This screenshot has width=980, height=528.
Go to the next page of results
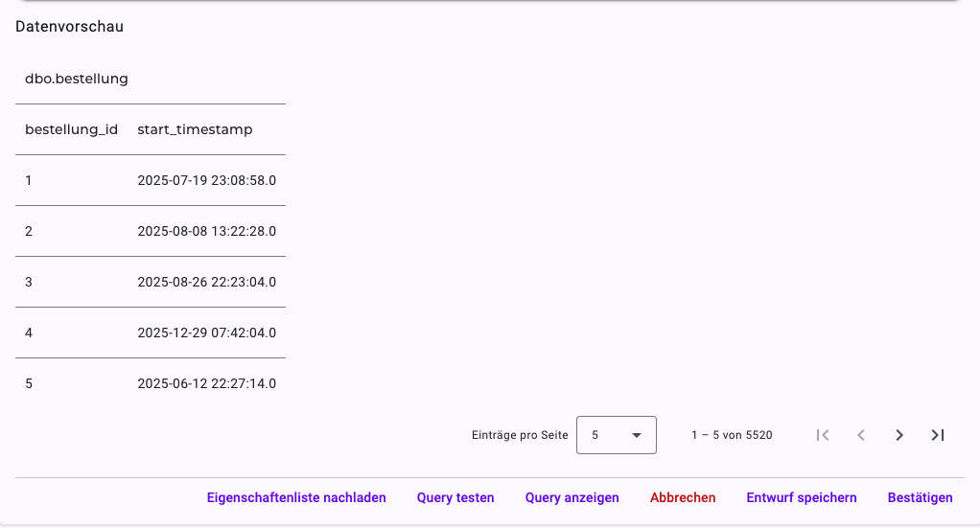(898, 435)
